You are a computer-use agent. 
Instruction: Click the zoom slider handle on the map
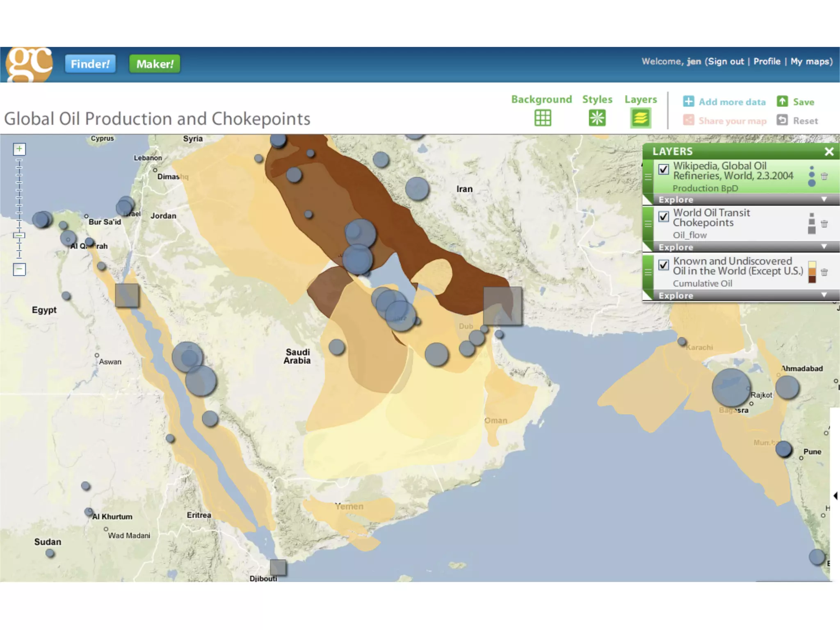coord(19,235)
